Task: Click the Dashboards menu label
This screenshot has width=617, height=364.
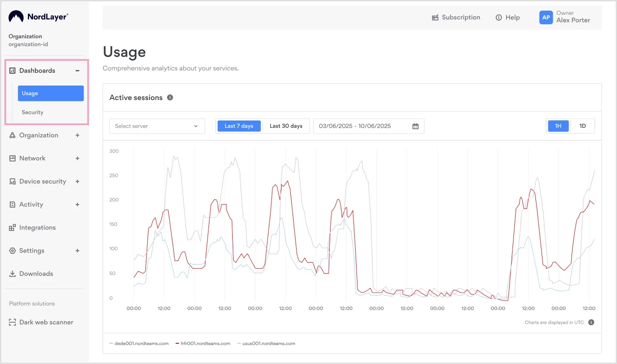Action: tap(37, 71)
